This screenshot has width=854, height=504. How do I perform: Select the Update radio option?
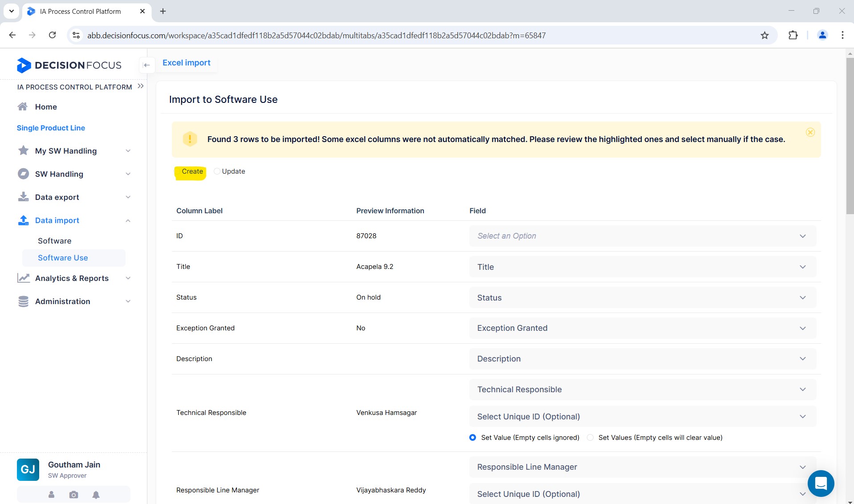tap(217, 171)
